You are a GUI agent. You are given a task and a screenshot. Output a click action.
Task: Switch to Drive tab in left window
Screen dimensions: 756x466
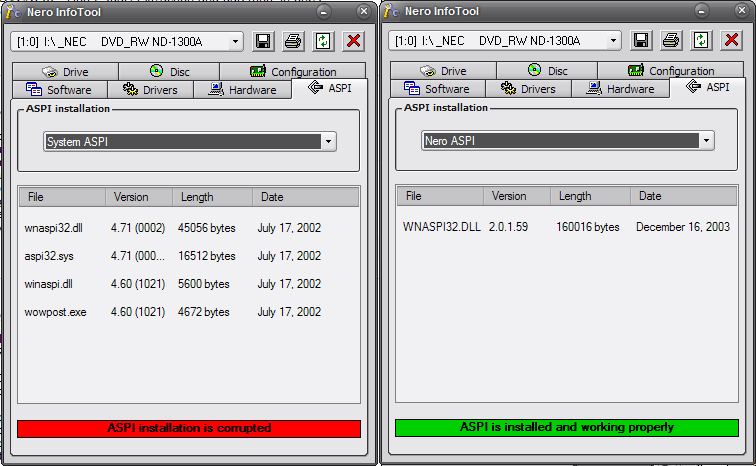pos(66,72)
